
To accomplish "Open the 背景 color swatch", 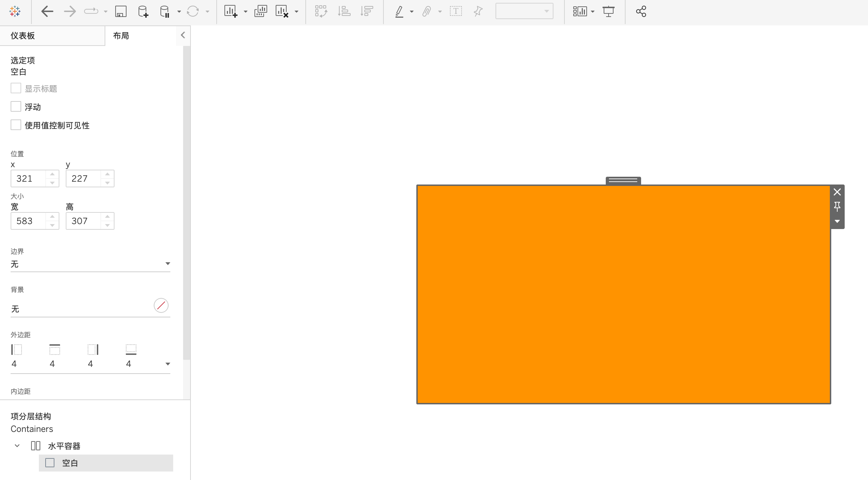I will pyautogui.click(x=161, y=305).
